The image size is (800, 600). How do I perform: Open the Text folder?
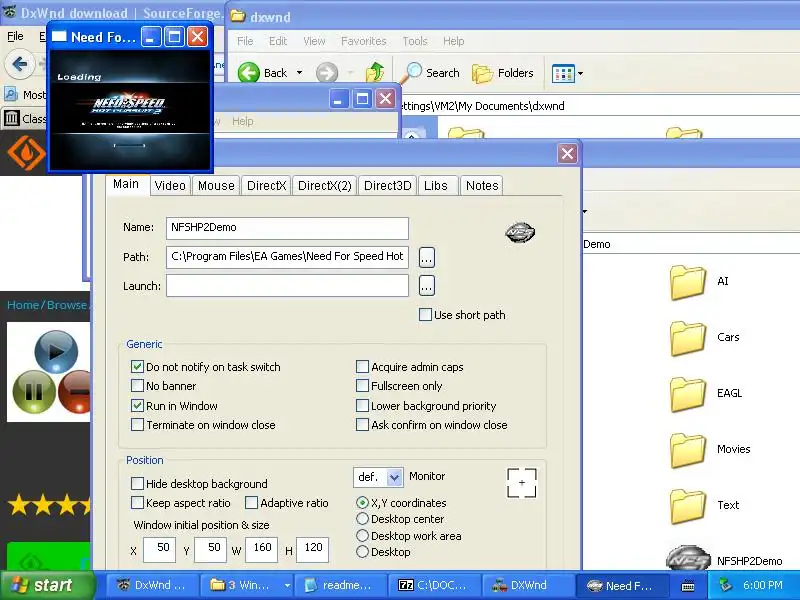pyautogui.click(x=688, y=506)
